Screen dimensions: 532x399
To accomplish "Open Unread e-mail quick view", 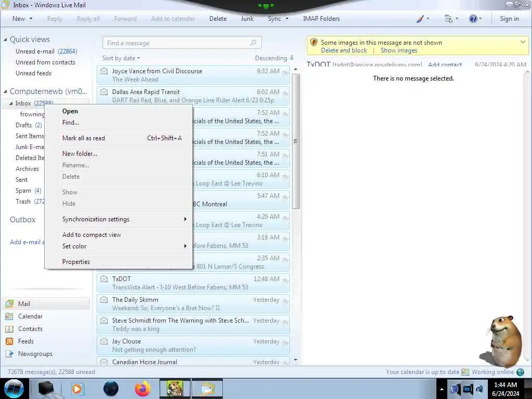I will tap(46, 51).
